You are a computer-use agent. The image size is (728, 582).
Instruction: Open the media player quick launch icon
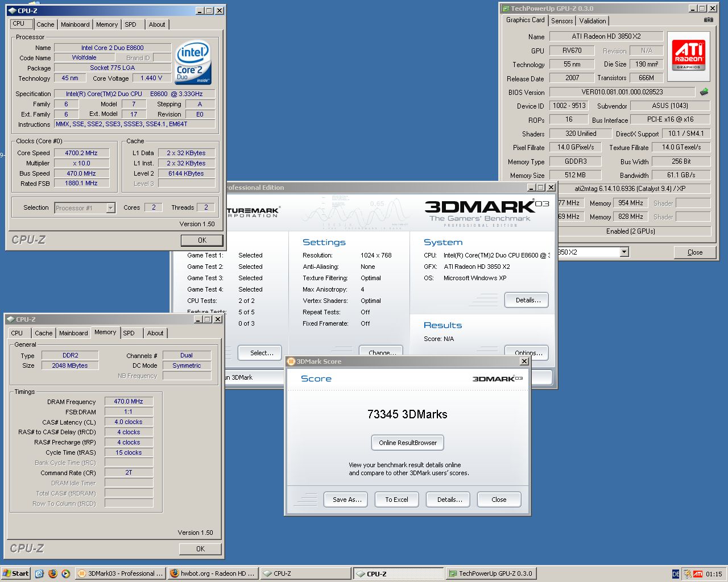pyautogui.click(x=66, y=573)
